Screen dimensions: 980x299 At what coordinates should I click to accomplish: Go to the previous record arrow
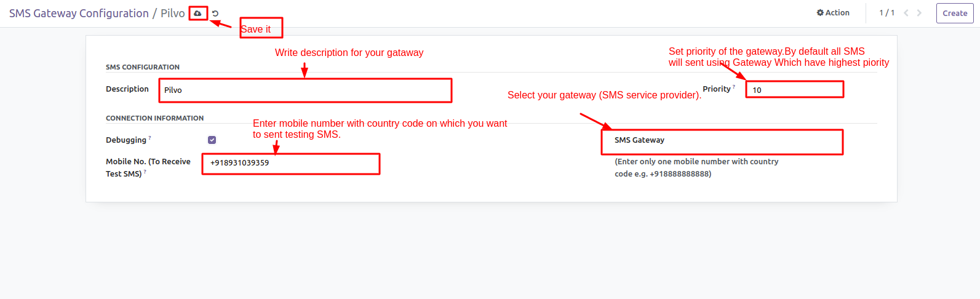click(x=906, y=13)
